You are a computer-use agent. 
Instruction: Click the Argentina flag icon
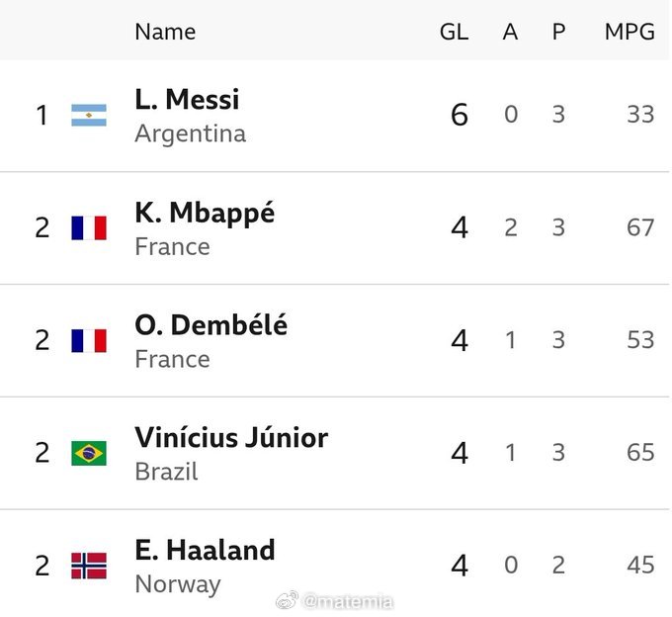coord(89,115)
